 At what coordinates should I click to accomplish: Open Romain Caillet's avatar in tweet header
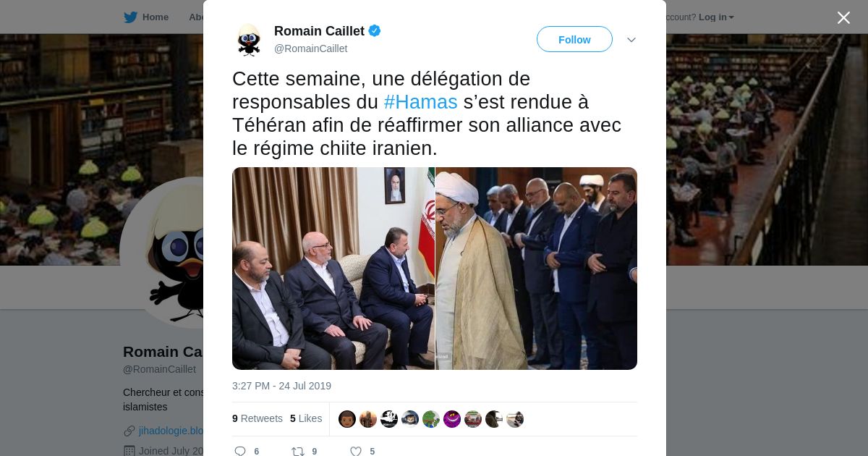coord(249,40)
